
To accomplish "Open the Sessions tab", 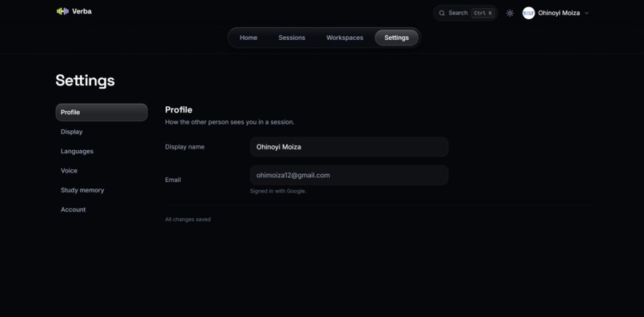I will [292, 38].
